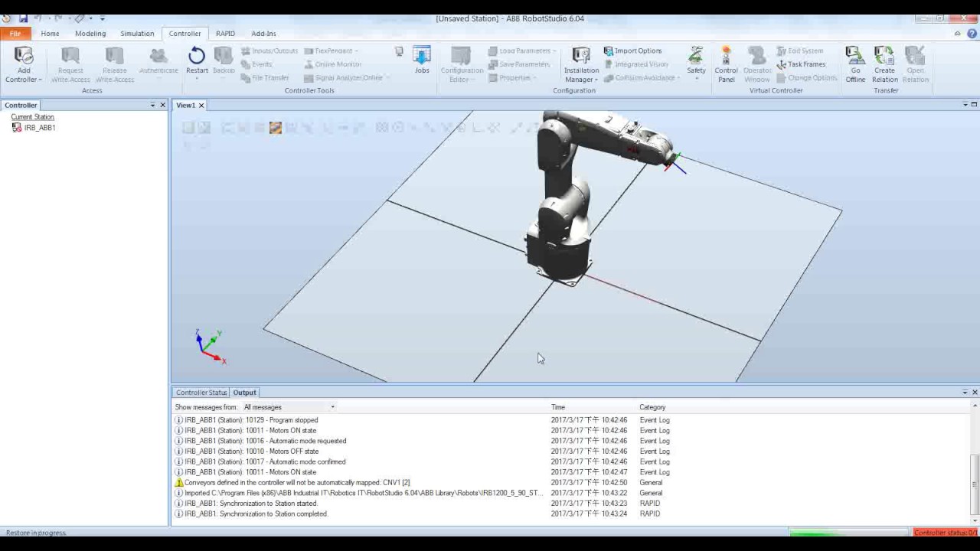The width and height of the screenshot is (980, 551).
Task: Select the 10129 Program stopped message
Action: tap(570, 420)
